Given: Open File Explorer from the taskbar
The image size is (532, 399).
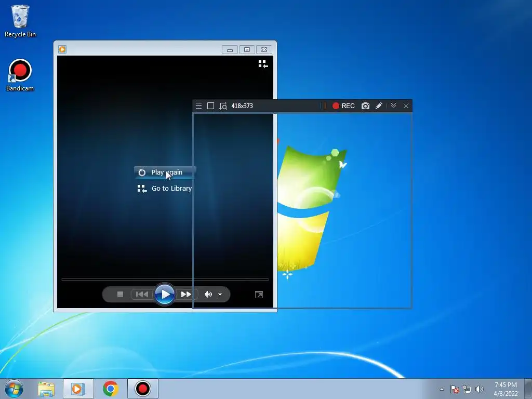Looking at the screenshot, I should pyautogui.click(x=46, y=389).
